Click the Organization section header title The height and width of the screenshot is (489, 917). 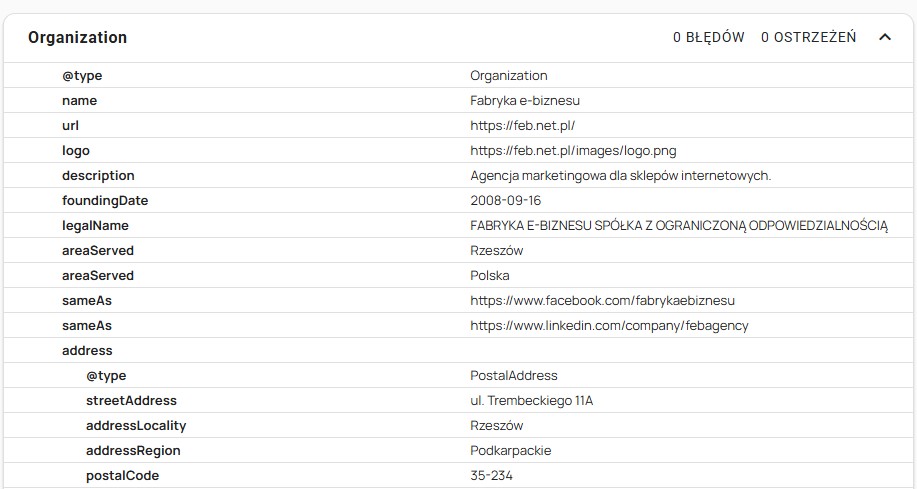pyautogui.click(x=77, y=38)
